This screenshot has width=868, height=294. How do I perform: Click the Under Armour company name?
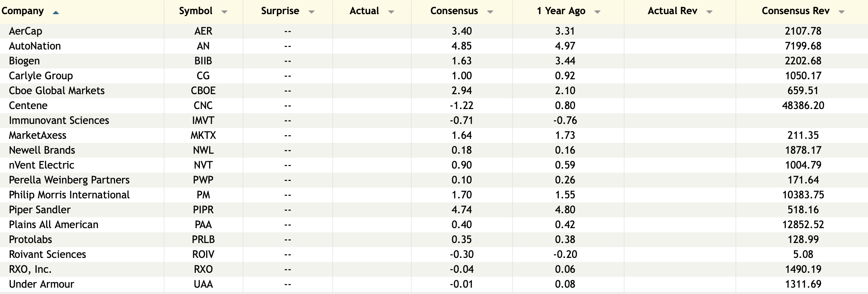[x=41, y=284]
